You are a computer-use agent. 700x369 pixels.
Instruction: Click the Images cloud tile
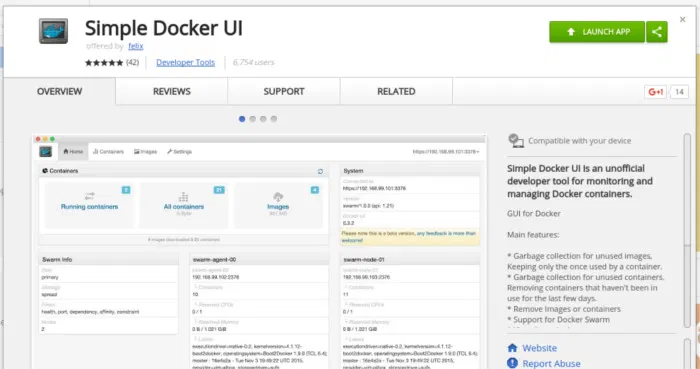pos(278,205)
